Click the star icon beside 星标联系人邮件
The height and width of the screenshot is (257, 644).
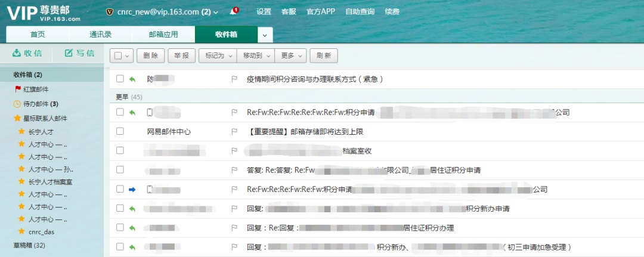click(x=17, y=118)
